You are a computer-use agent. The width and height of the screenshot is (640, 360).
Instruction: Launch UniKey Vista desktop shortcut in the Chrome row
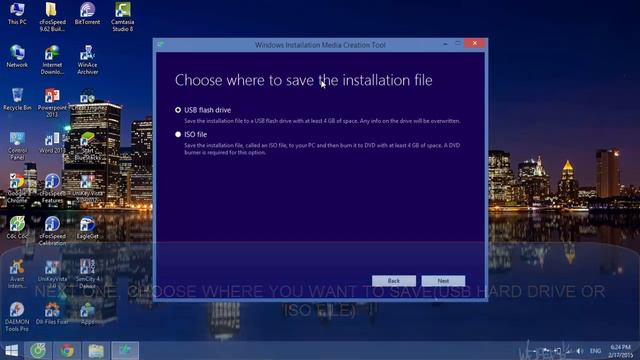point(87,188)
